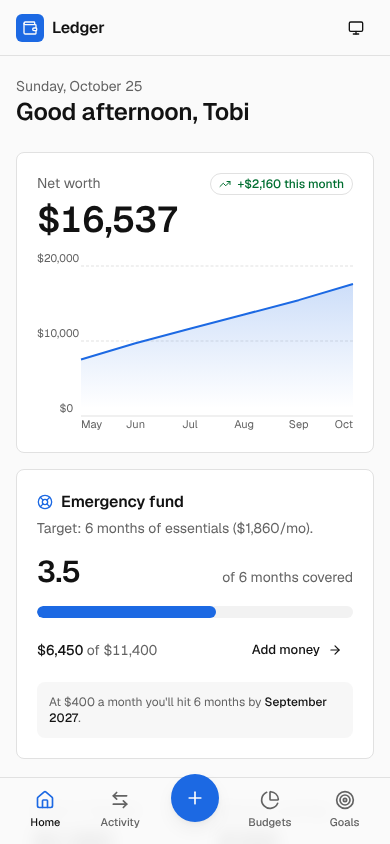Open Budgets via the pie chart icon
Screen dimensions: 390x844
click(x=270, y=800)
